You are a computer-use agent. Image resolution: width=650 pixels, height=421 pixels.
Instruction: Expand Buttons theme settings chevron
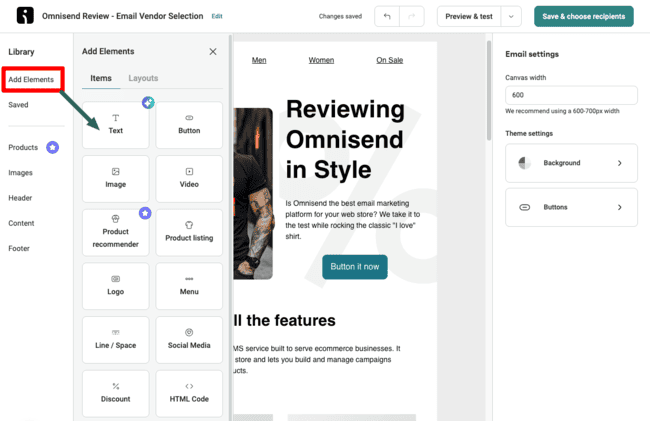620,207
